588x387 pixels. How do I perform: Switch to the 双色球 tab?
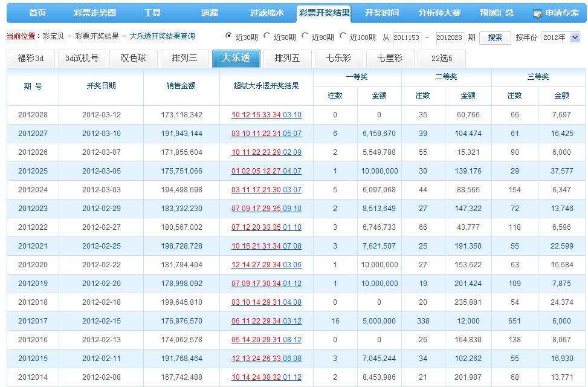tap(133, 59)
